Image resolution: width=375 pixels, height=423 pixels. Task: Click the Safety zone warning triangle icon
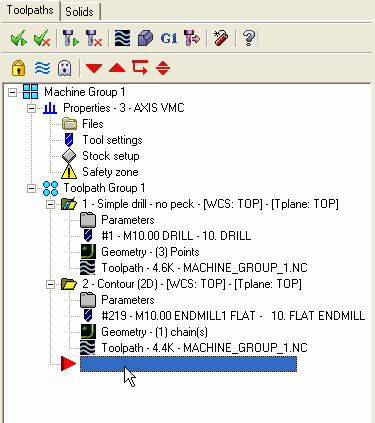69,172
